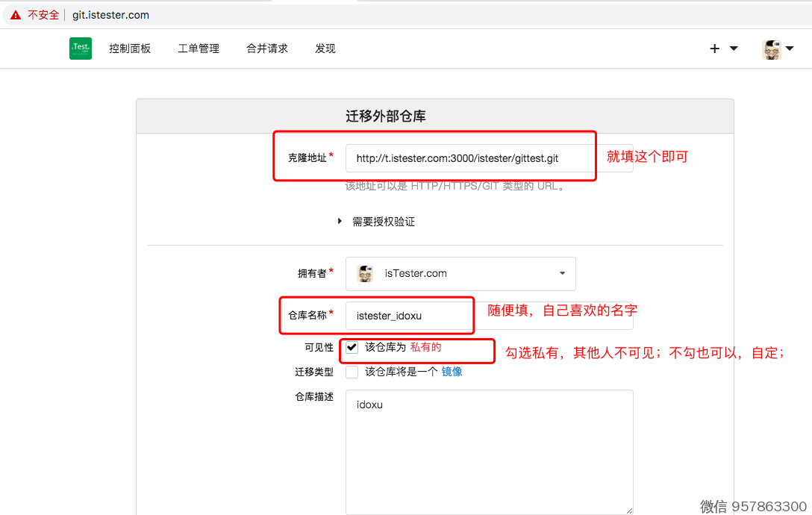This screenshot has height=515, width=812.
Task: Enable the 该仓库将是一个镜像 checkbox
Action: pos(352,372)
